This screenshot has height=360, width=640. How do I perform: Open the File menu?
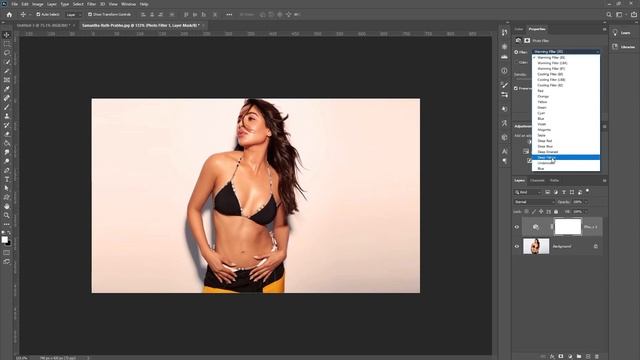pyautogui.click(x=15, y=4)
